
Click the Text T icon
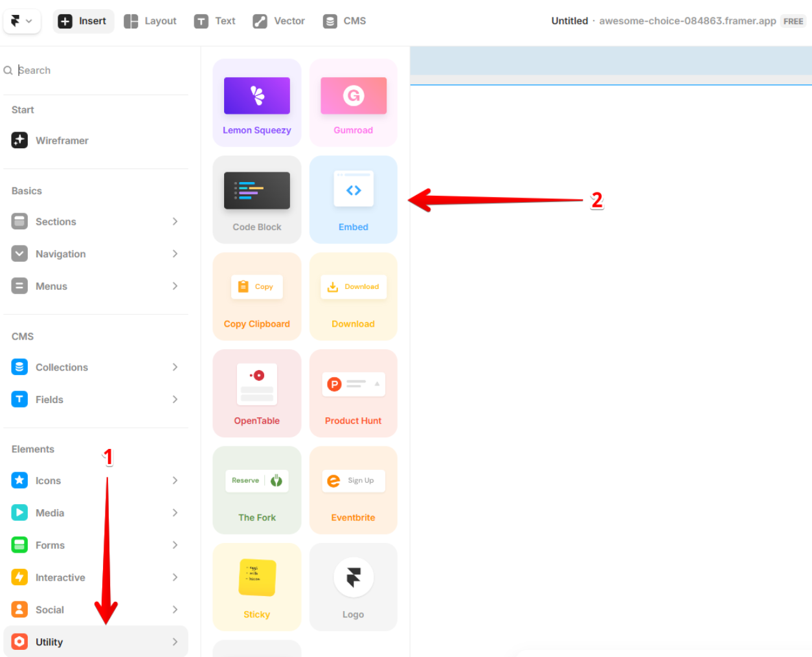[201, 21]
